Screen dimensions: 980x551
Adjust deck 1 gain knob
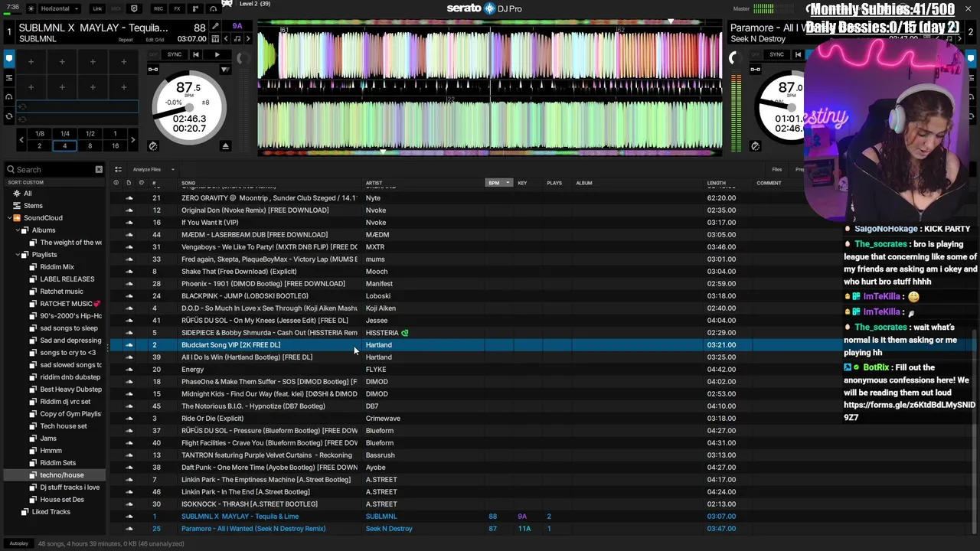click(243, 58)
